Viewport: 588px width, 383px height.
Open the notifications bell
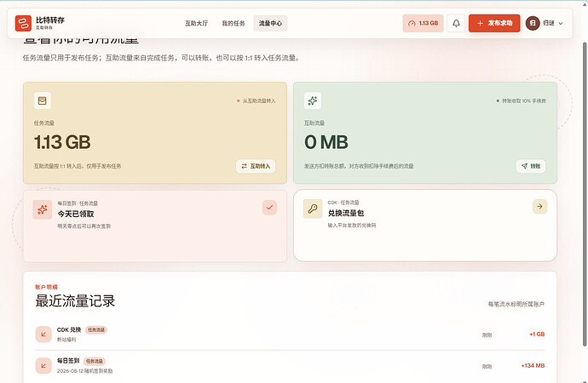(456, 23)
